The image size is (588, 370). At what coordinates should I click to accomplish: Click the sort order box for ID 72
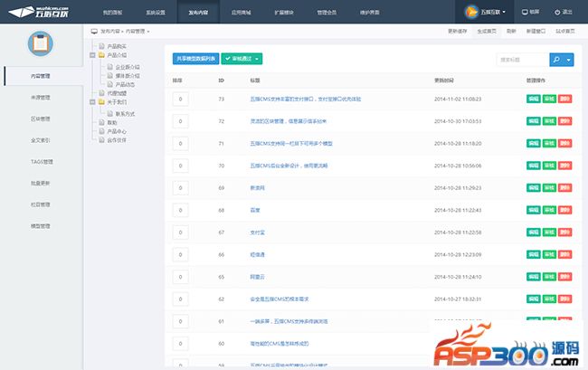click(x=180, y=121)
